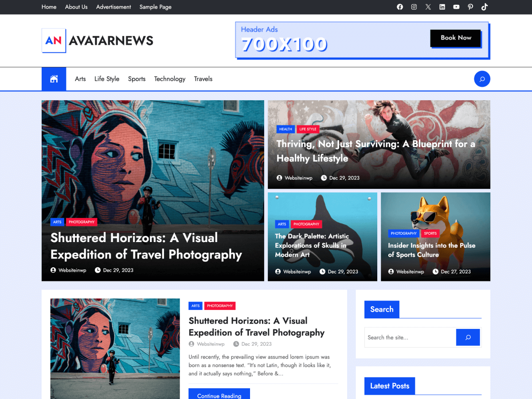
Task: Click the Pinterest social icon
Action: click(x=470, y=7)
